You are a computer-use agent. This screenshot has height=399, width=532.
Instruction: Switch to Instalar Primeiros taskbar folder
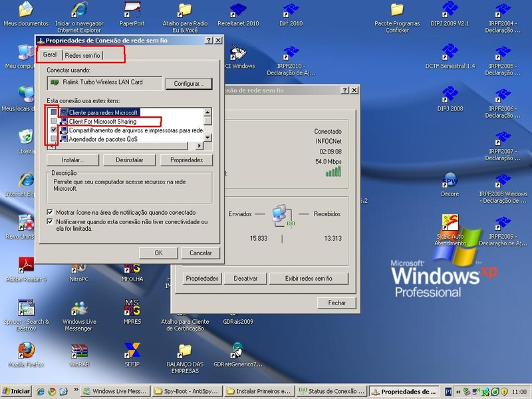(259, 392)
